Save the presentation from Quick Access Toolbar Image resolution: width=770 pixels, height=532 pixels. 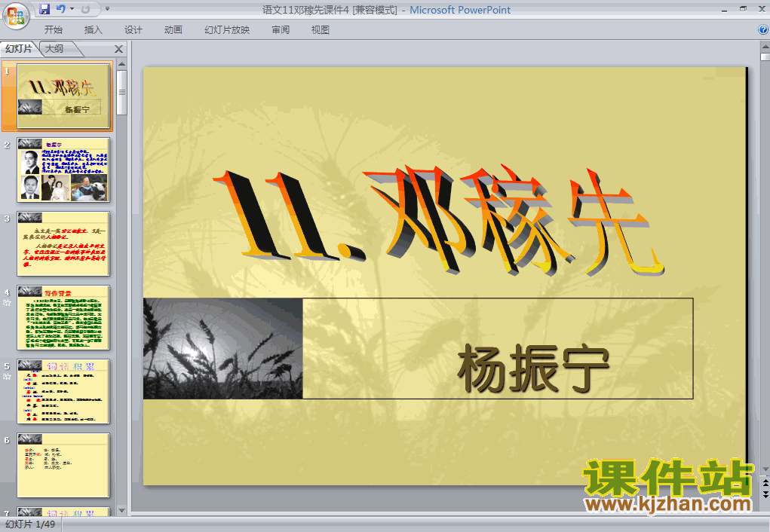click(x=44, y=9)
